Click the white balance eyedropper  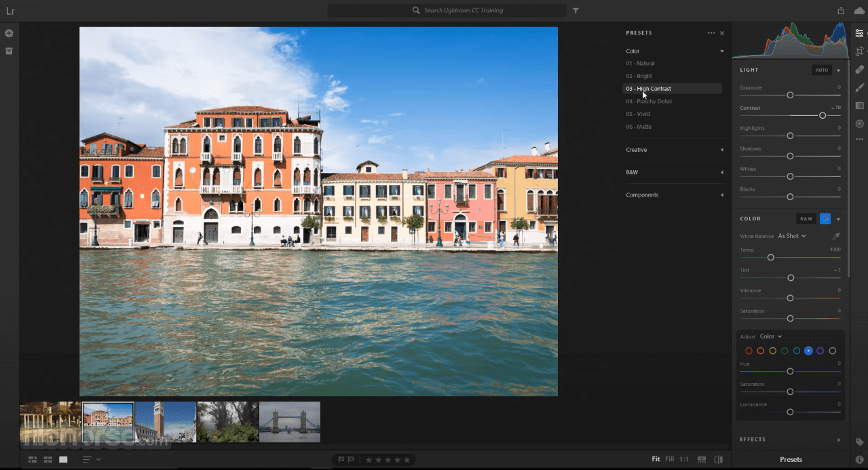[x=836, y=236]
